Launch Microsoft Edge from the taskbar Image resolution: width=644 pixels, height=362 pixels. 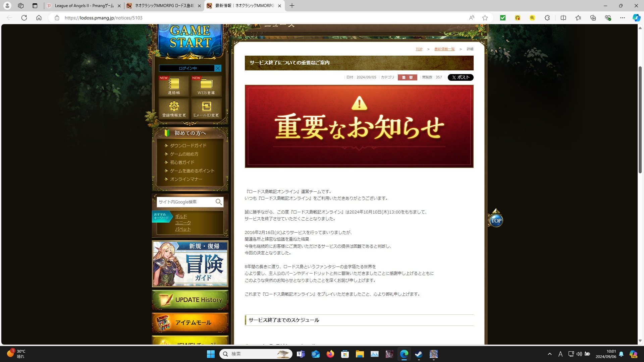pyautogui.click(x=404, y=354)
